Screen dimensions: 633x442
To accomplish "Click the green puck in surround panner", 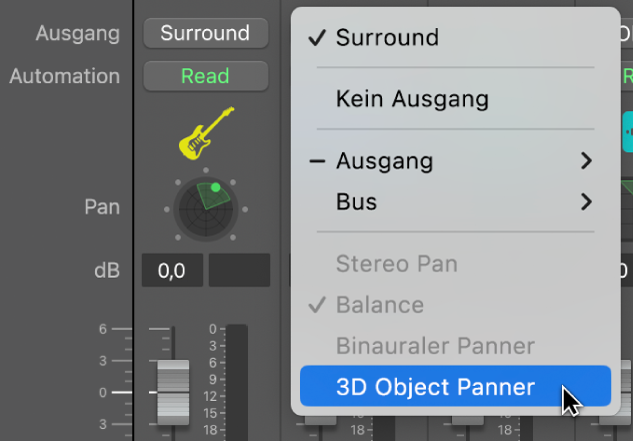I will click(215, 187).
